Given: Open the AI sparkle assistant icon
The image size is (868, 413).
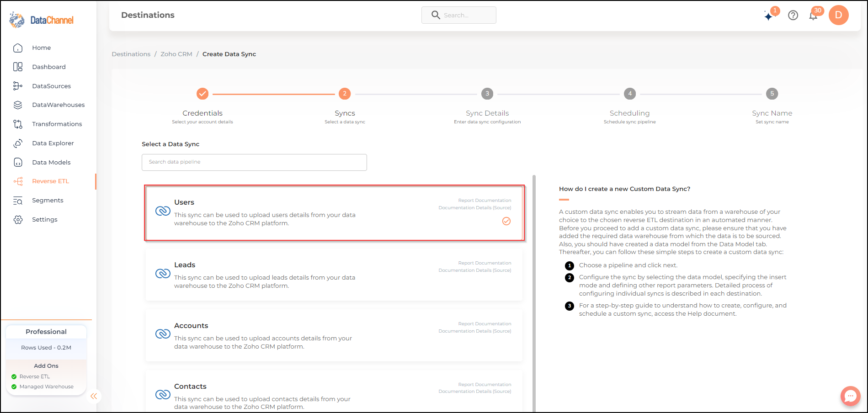Looking at the screenshot, I should click(x=769, y=16).
